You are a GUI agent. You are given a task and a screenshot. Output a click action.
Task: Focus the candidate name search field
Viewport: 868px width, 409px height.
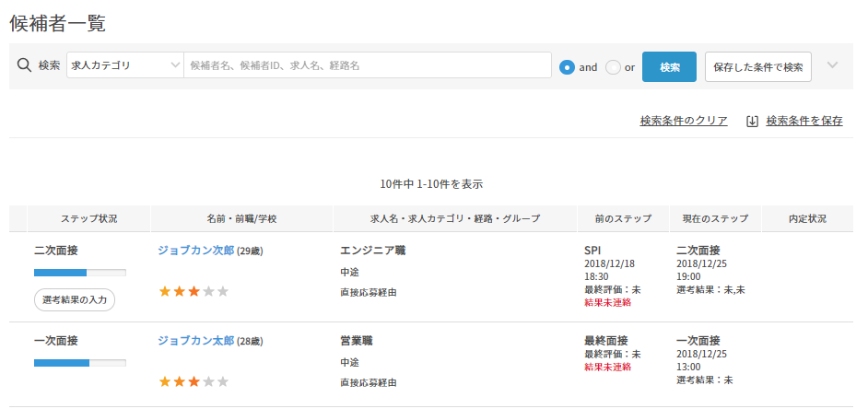click(x=367, y=65)
